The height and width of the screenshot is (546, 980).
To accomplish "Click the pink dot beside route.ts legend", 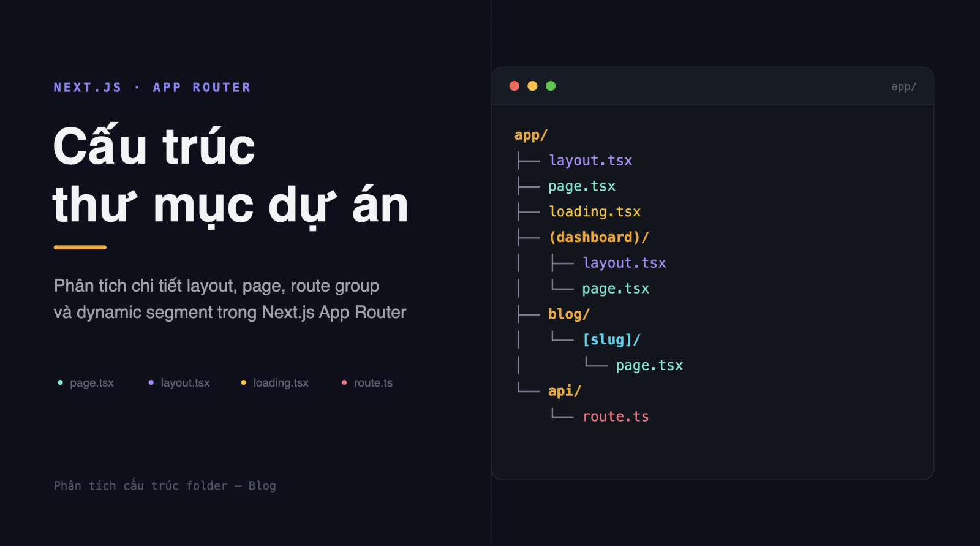I will pos(344,382).
